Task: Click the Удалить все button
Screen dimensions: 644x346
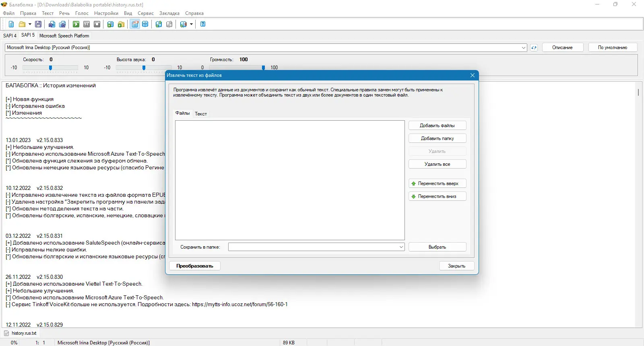Action: coord(437,164)
